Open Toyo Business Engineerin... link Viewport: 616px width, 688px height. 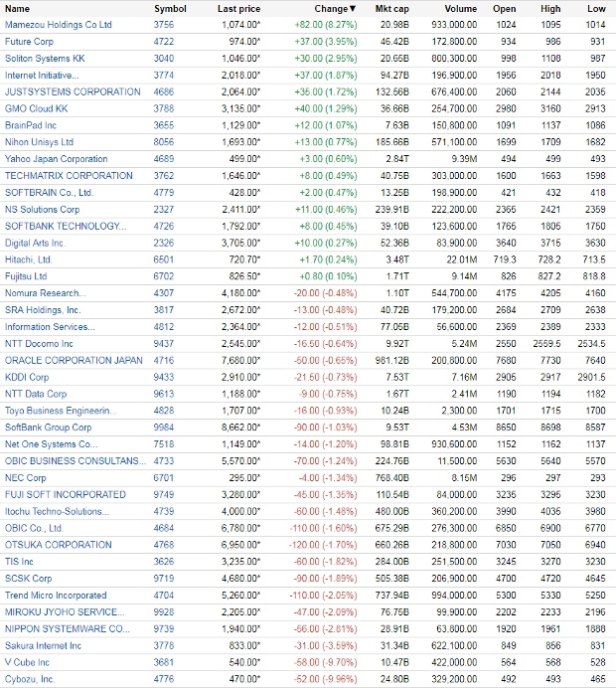click(x=61, y=411)
